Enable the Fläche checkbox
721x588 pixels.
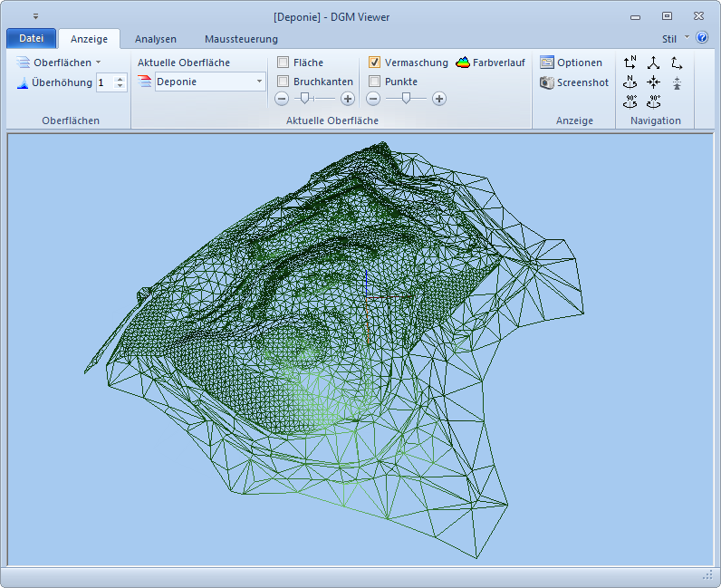pos(284,63)
